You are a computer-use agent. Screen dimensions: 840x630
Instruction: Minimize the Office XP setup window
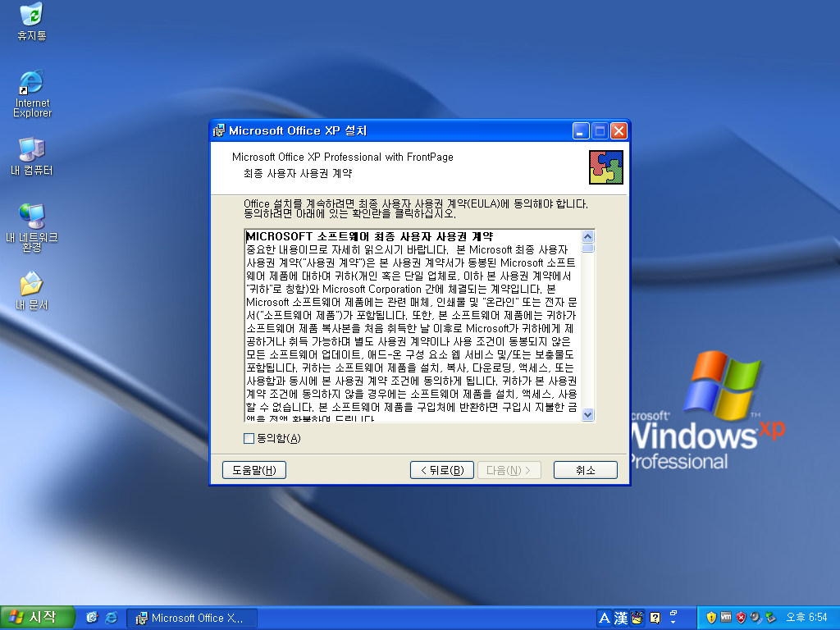[581, 130]
